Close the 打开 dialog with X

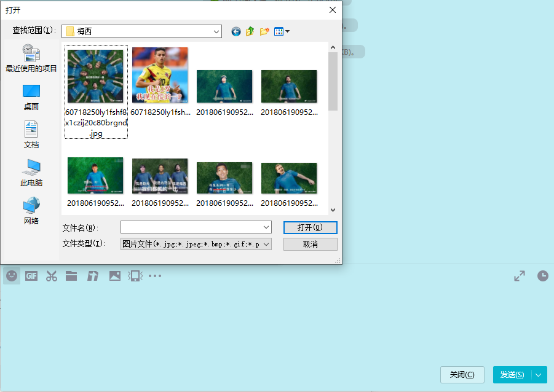click(x=333, y=10)
